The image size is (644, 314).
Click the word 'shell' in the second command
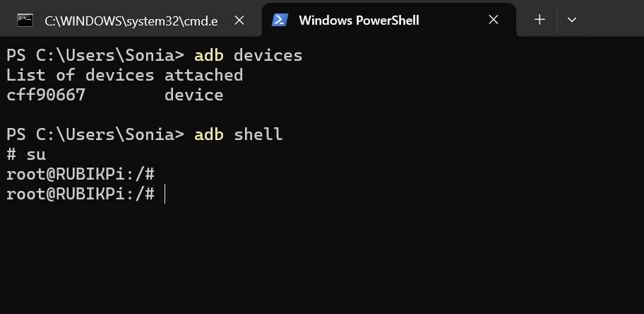[x=258, y=134]
